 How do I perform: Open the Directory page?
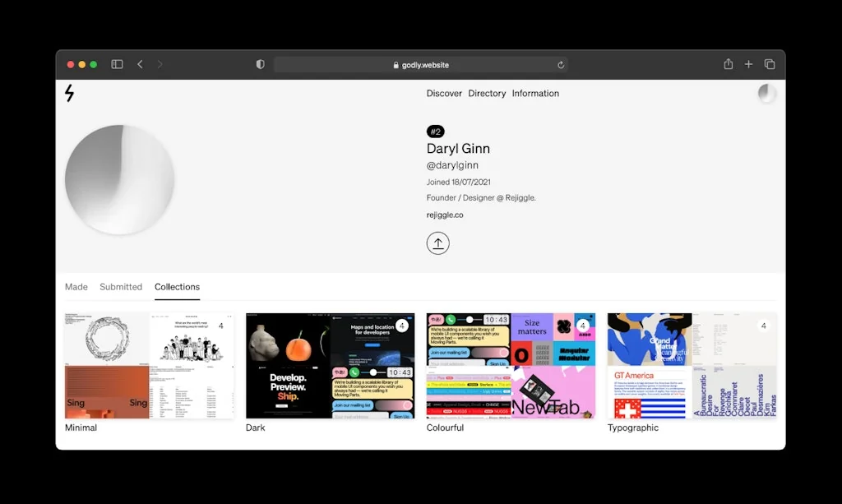487,94
